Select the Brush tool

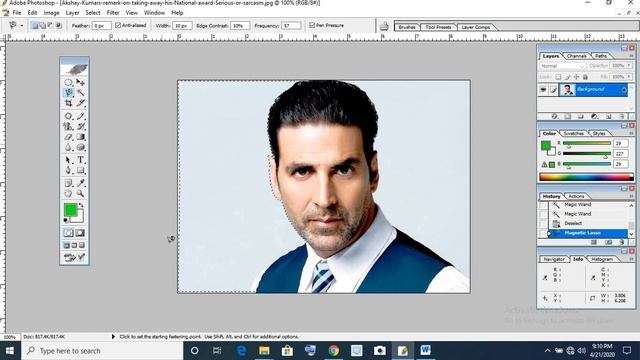[80, 116]
